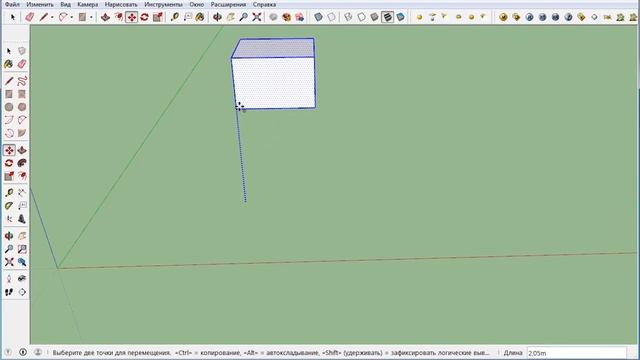Open the Справка menu
The height and width of the screenshot is (360, 640).
pos(264,4)
